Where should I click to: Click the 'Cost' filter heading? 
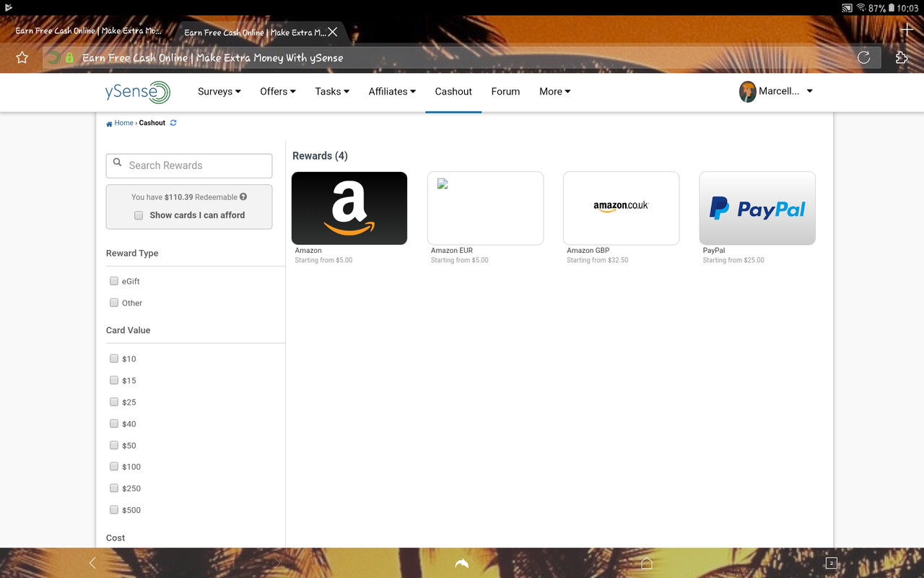pyautogui.click(x=115, y=538)
